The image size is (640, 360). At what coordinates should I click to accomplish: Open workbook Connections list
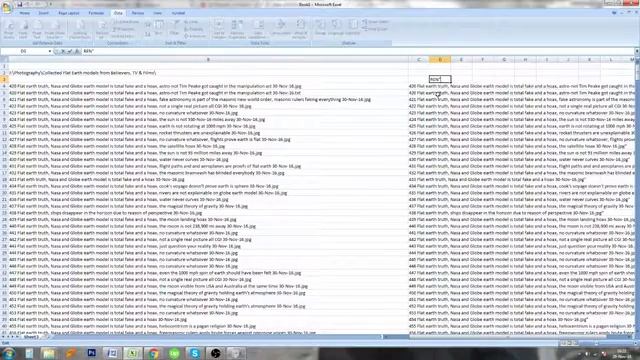126,22
